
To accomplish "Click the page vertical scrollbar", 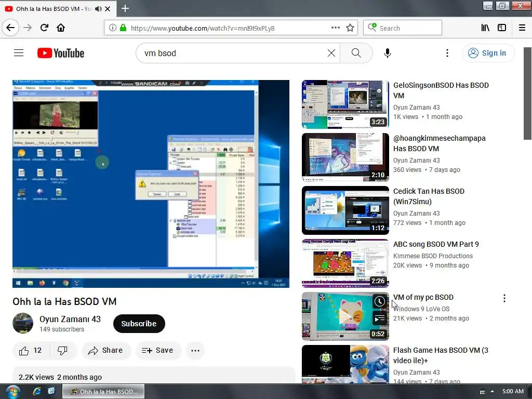I will (x=527, y=94).
